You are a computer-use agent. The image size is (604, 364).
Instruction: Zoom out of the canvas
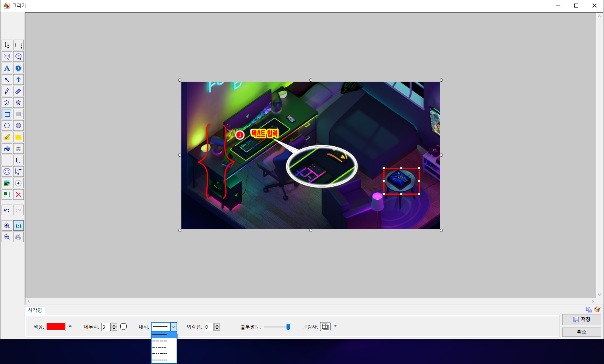click(7, 237)
